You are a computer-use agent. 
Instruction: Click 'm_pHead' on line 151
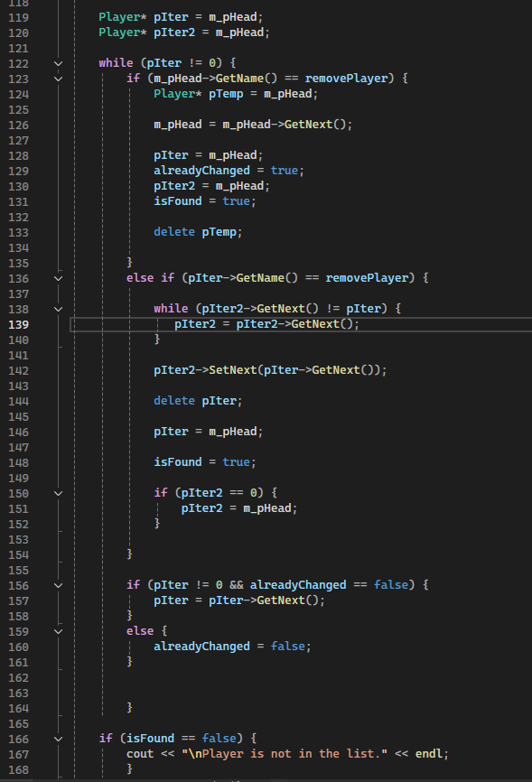click(x=267, y=508)
